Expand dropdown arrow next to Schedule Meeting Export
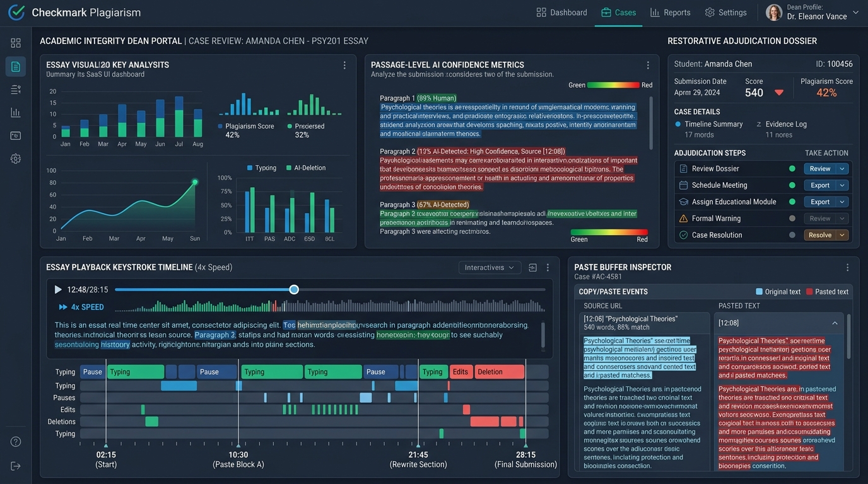Viewport: 868px width, 484px height. [842, 185]
